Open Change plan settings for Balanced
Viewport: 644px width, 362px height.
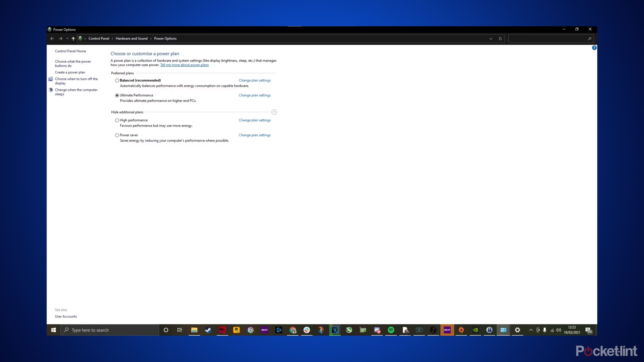254,80
